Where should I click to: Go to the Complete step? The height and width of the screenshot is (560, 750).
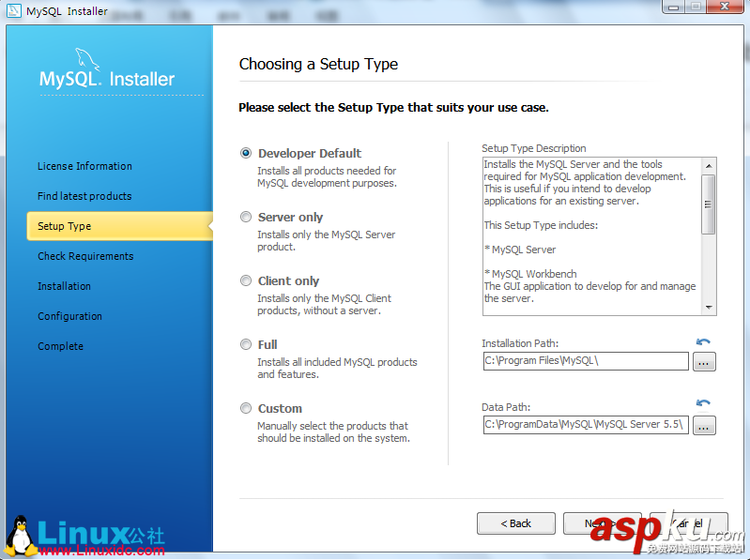pyautogui.click(x=60, y=346)
